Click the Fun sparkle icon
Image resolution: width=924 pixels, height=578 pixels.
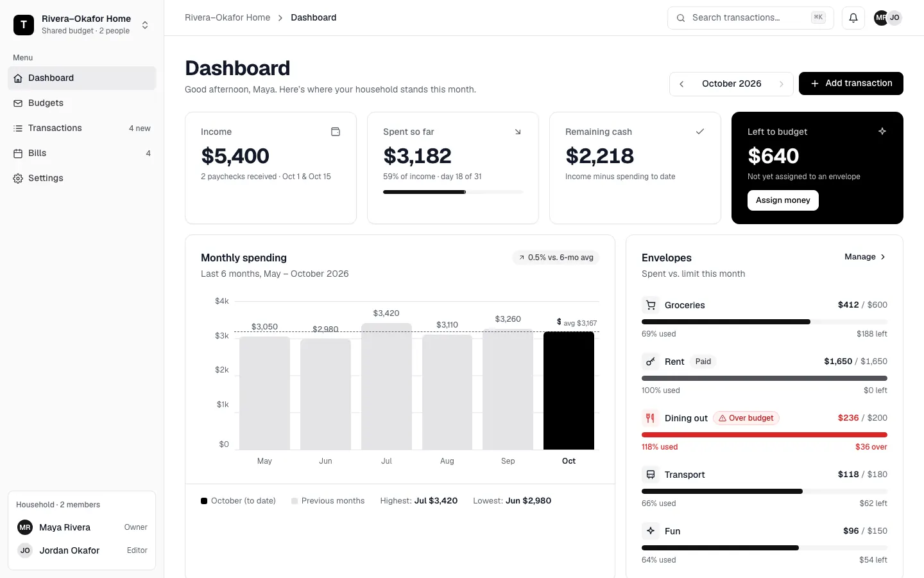pyautogui.click(x=651, y=531)
